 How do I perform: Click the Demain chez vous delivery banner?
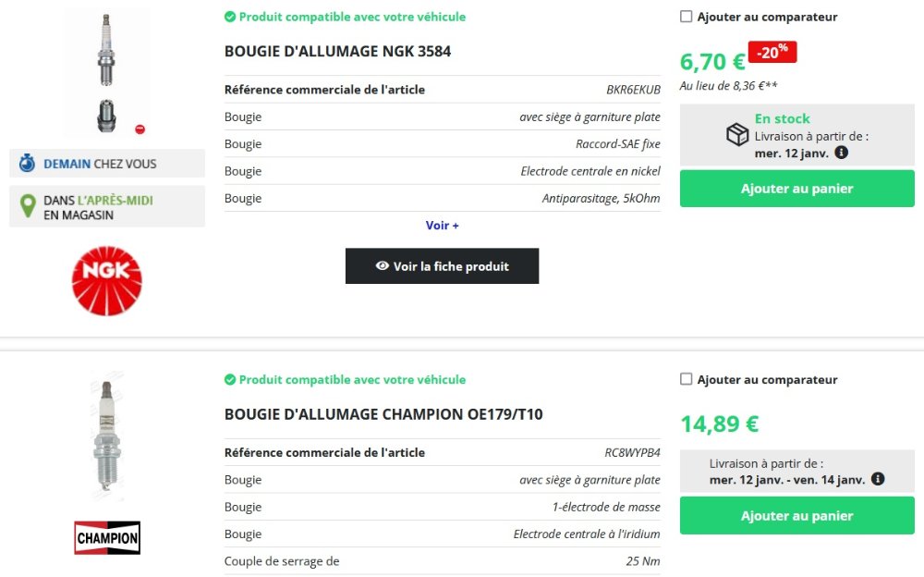[x=107, y=164]
